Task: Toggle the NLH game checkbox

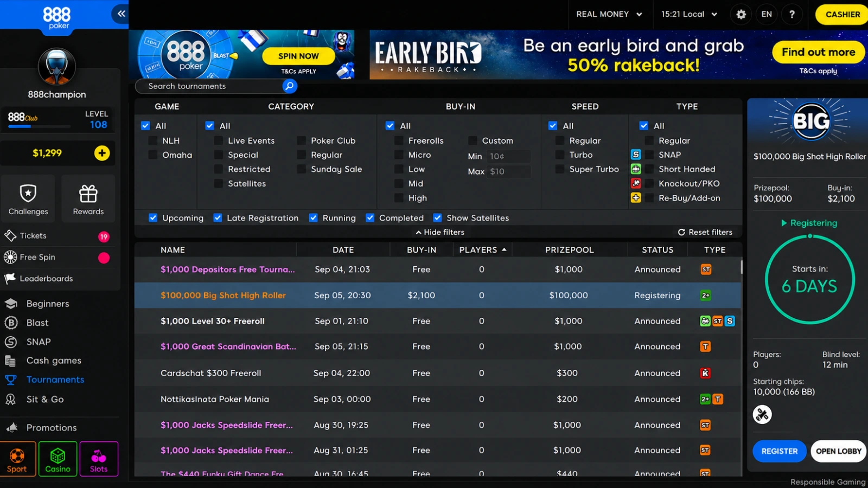Action: pyautogui.click(x=153, y=140)
